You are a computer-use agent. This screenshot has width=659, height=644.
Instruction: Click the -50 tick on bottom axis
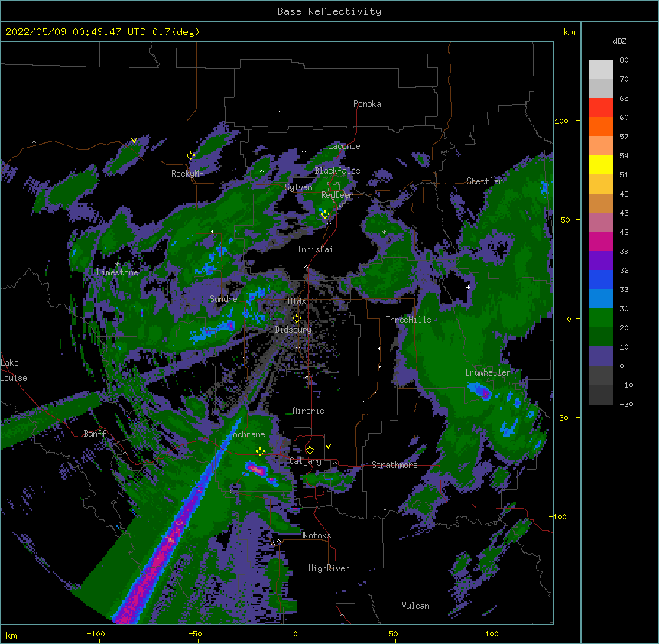coord(195,633)
